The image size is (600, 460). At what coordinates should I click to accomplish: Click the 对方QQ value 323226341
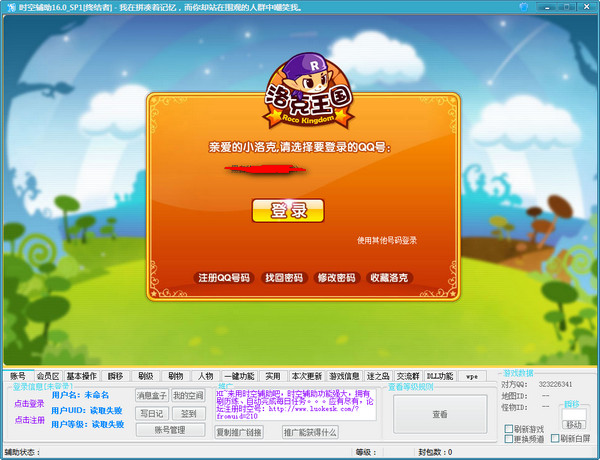pyautogui.click(x=555, y=384)
